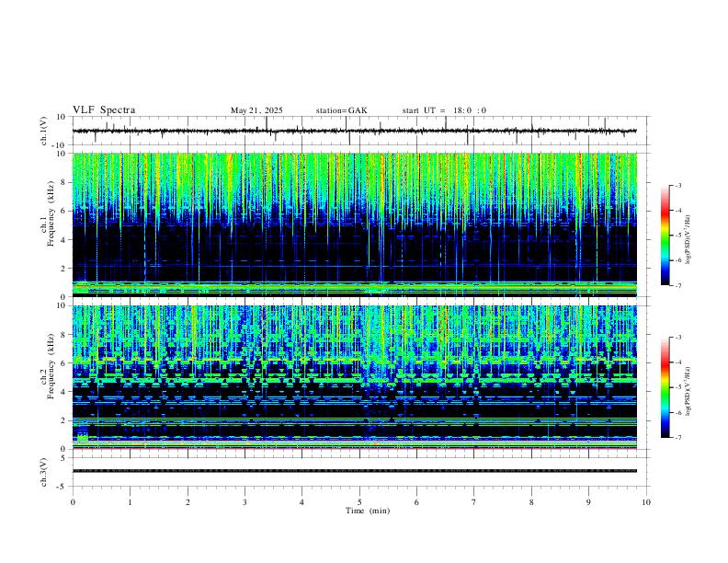The image size is (728, 563).
Task: Click the '6' kHz tick on ch.1 spectrogram
Action: tap(64, 211)
